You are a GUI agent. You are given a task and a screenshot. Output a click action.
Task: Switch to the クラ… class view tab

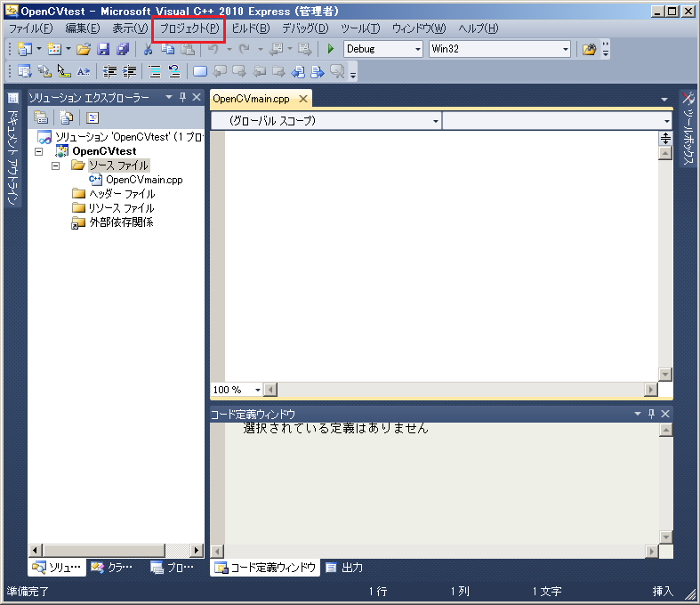coord(111,568)
